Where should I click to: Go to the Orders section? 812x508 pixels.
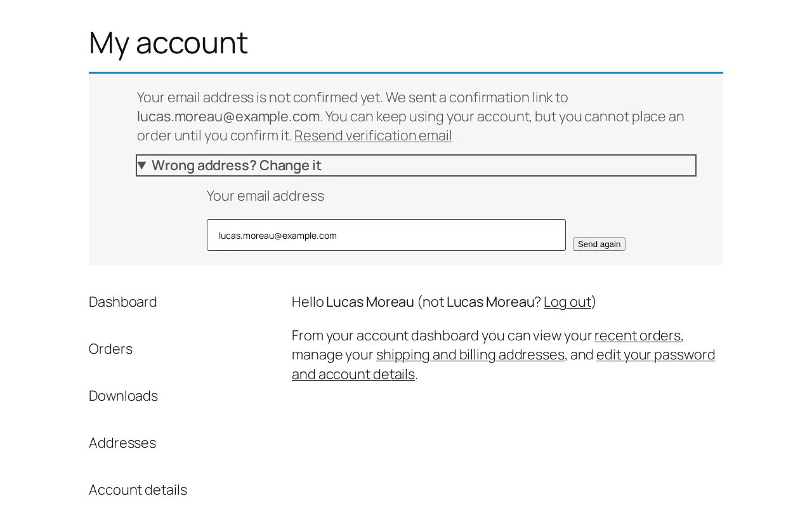coord(110,349)
